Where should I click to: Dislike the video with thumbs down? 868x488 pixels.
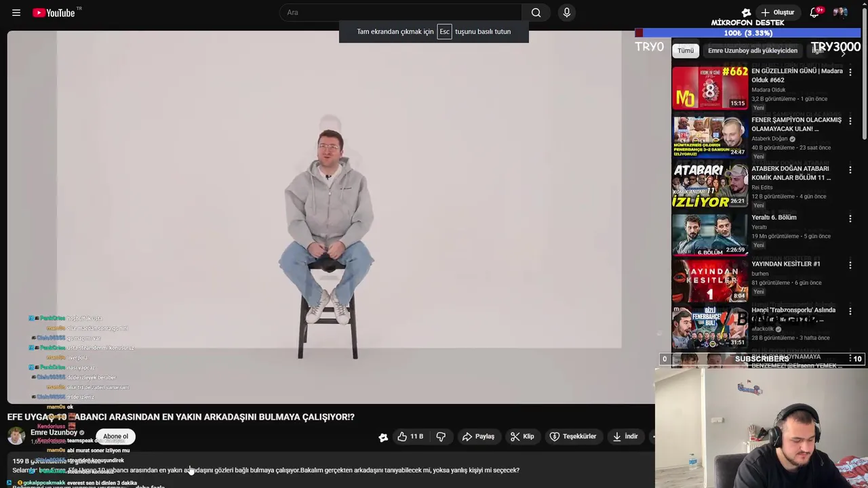(x=441, y=436)
